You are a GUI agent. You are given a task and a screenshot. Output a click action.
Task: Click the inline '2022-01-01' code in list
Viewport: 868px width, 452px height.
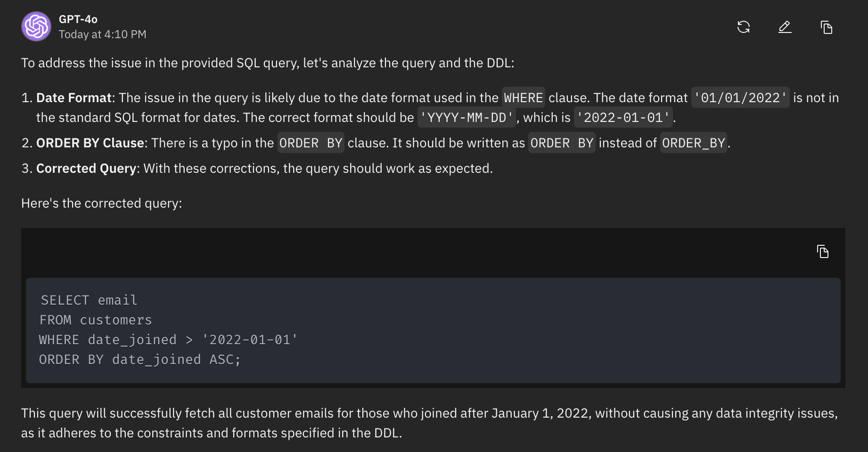pos(623,118)
